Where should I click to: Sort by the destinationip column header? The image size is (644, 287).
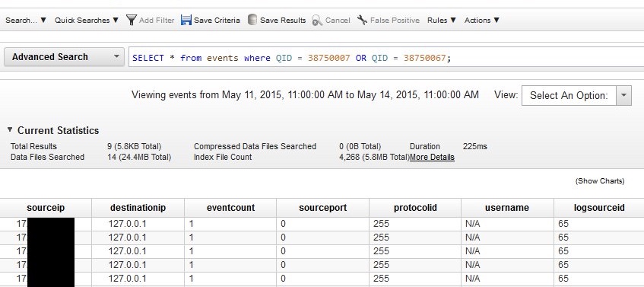pyautogui.click(x=138, y=208)
